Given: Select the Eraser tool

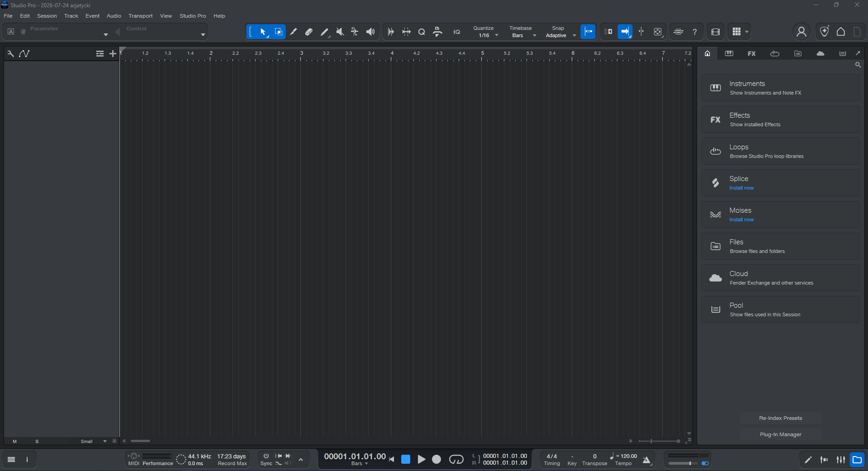Looking at the screenshot, I should (309, 32).
